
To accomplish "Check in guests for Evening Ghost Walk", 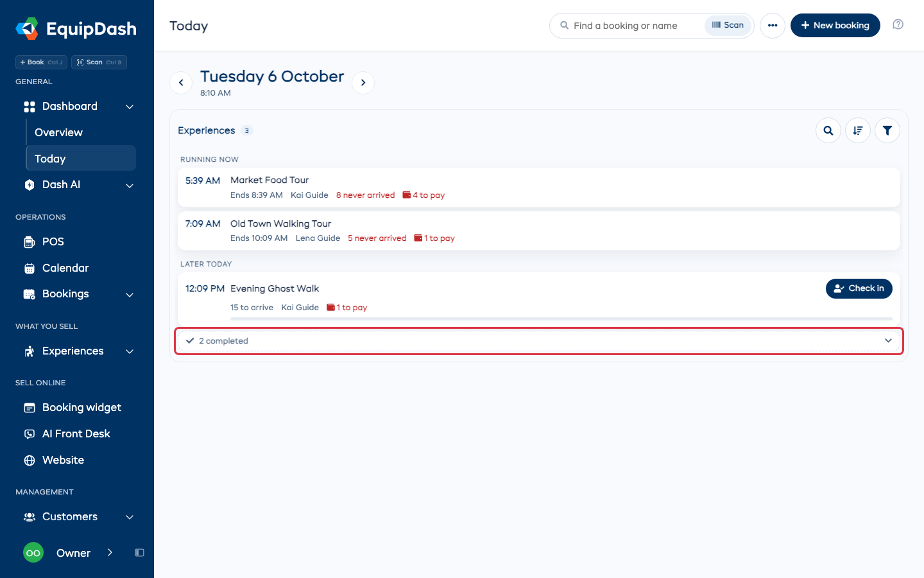I will pos(859,288).
